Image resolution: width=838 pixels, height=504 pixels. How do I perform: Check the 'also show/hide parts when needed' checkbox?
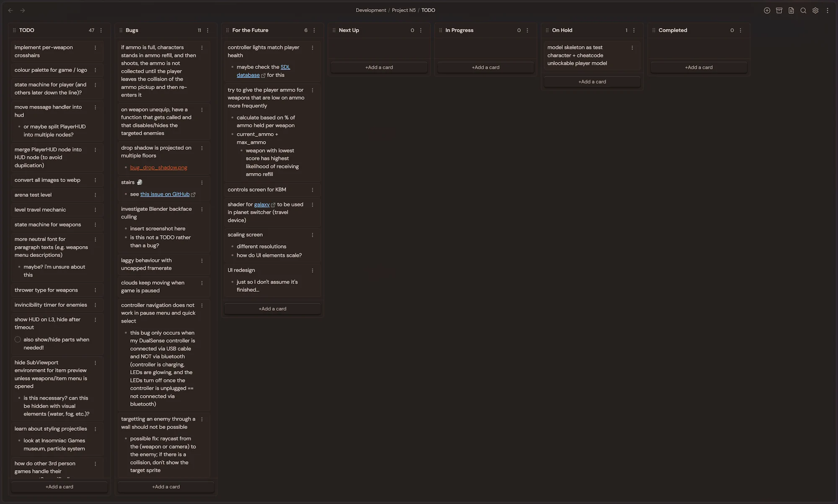[18, 339]
